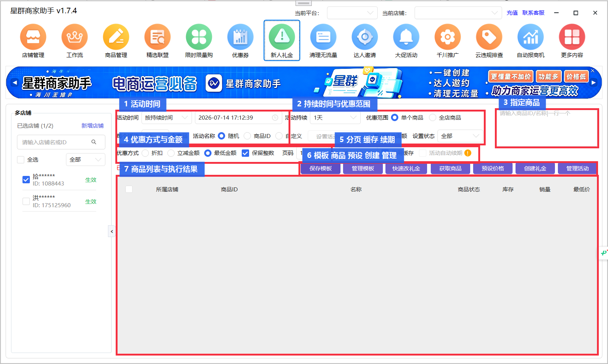This screenshot has width=608, height=364.
Task: Click the search magnifier in store search box
Action: click(94, 142)
